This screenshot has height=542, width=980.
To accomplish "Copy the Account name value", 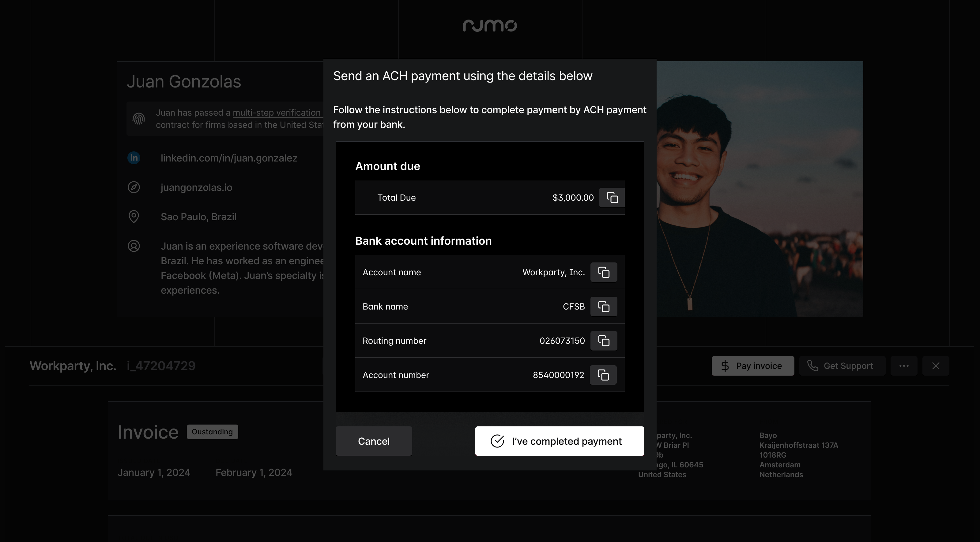I will (x=604, y=272).
